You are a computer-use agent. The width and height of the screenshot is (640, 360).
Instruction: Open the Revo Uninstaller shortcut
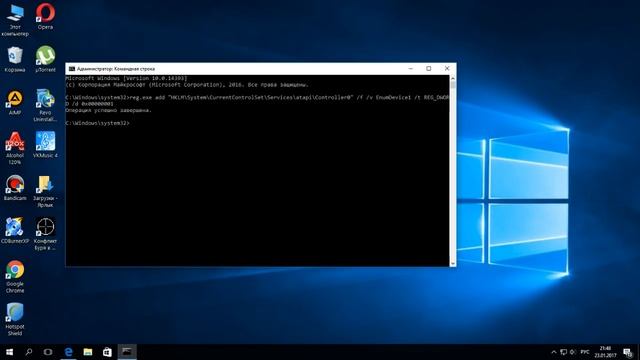[x=45, y=105]
